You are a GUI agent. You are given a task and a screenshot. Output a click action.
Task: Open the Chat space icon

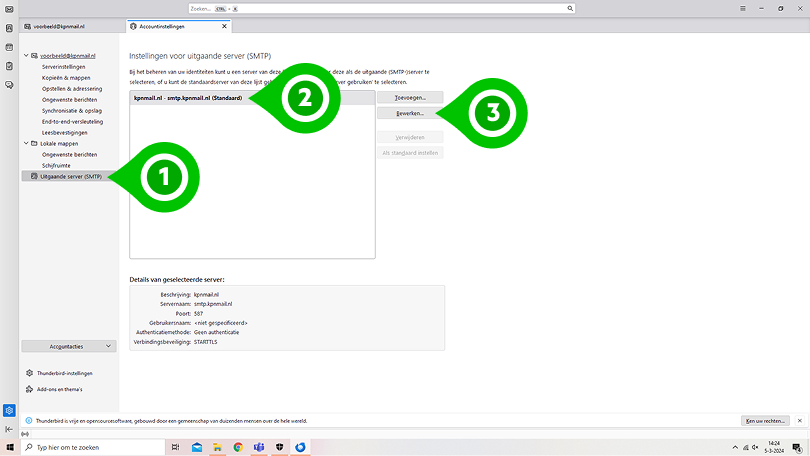coord(9,85)
